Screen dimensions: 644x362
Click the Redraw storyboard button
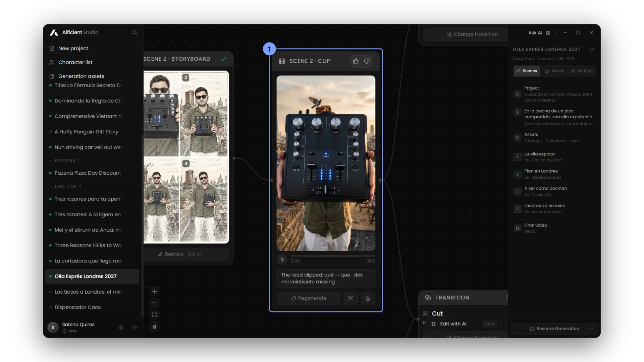pos(180,254)
